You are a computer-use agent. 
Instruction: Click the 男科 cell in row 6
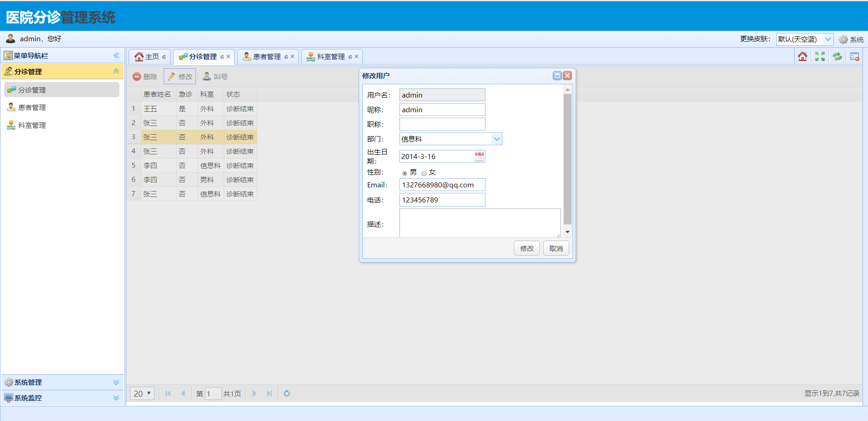coord(210,180)
